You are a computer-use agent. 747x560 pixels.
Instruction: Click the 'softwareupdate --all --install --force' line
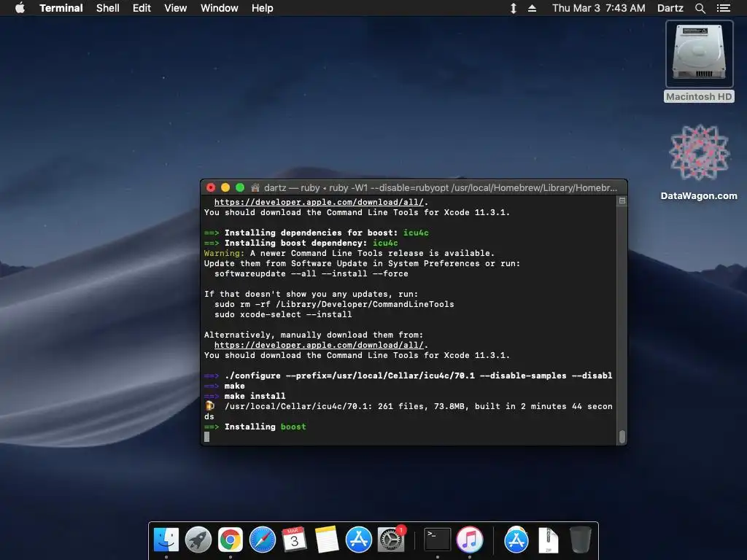[x=311, y=273]
